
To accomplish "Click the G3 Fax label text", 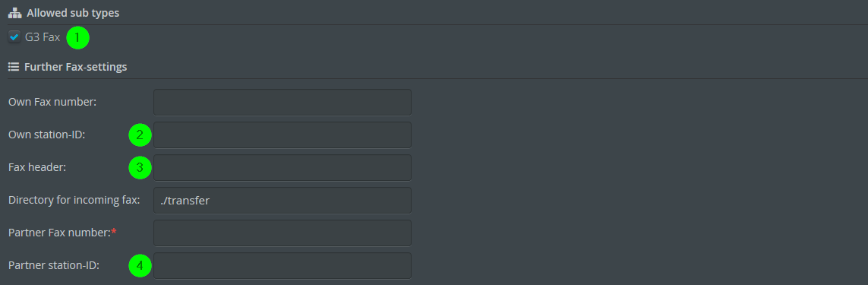I will point(43,38).
